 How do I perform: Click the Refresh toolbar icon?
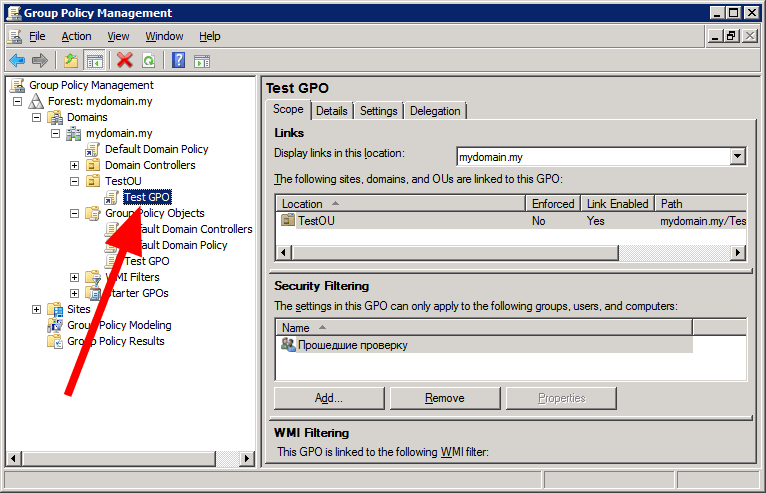pyautogui.click(x=148, y=61)
